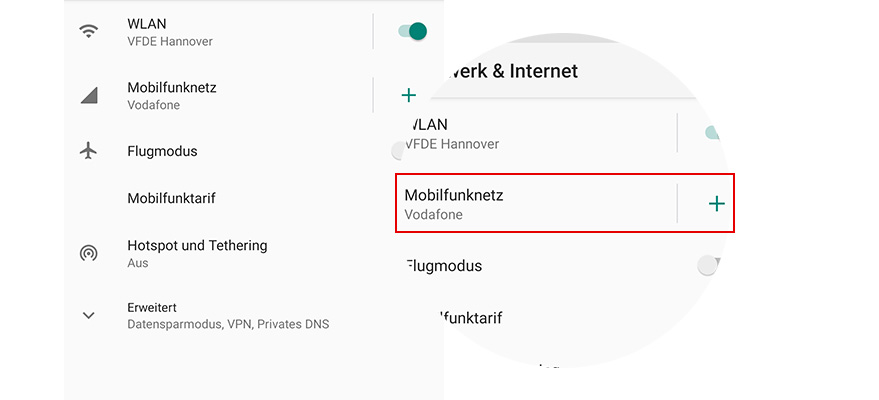Viewport: 879px width, 400px height.
Task: Select Flugmodus label in left list
Action: click(162, 151)
